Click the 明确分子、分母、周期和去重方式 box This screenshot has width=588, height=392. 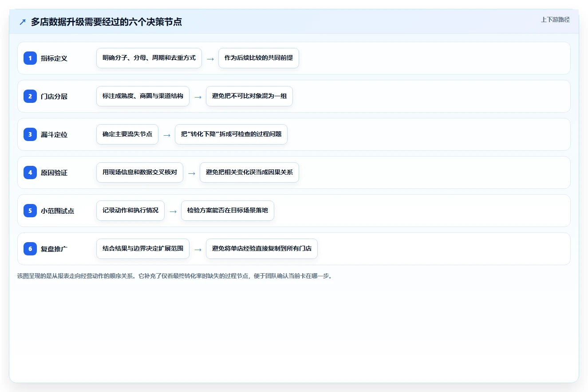tap(149, 58)
